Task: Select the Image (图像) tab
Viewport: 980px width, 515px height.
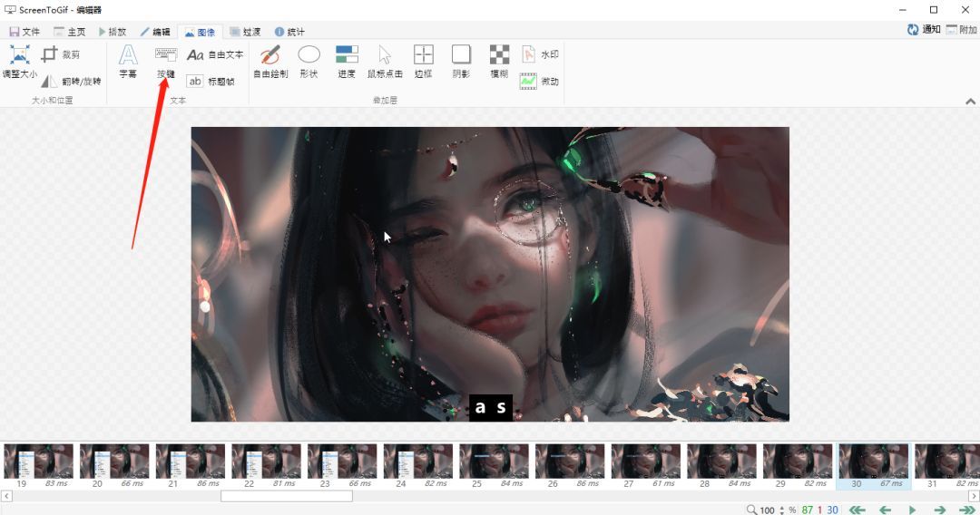Action: [x=200, y=32]
